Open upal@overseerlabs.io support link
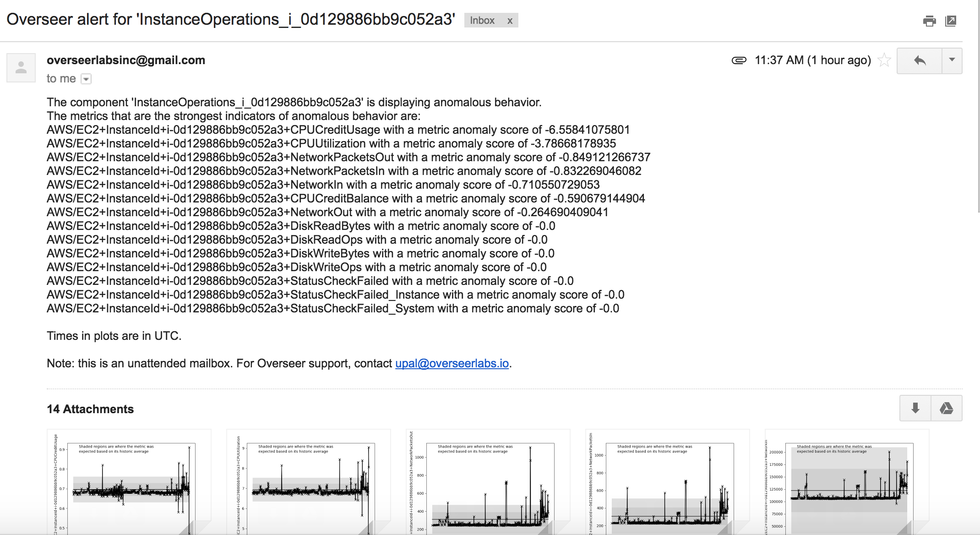 [452, 364]
